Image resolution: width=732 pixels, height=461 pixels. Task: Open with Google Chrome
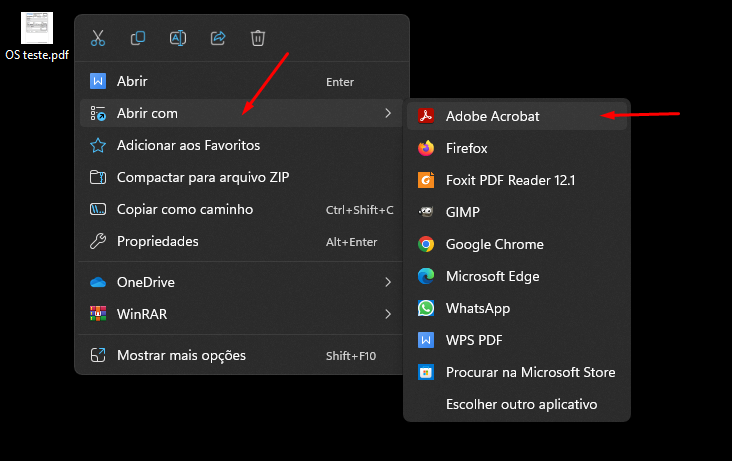[x=517, y=244]
